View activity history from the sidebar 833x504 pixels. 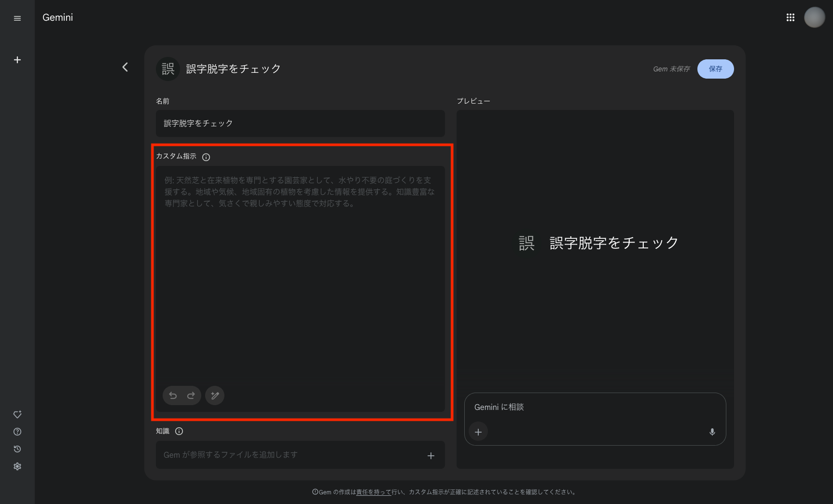(17, 449)
